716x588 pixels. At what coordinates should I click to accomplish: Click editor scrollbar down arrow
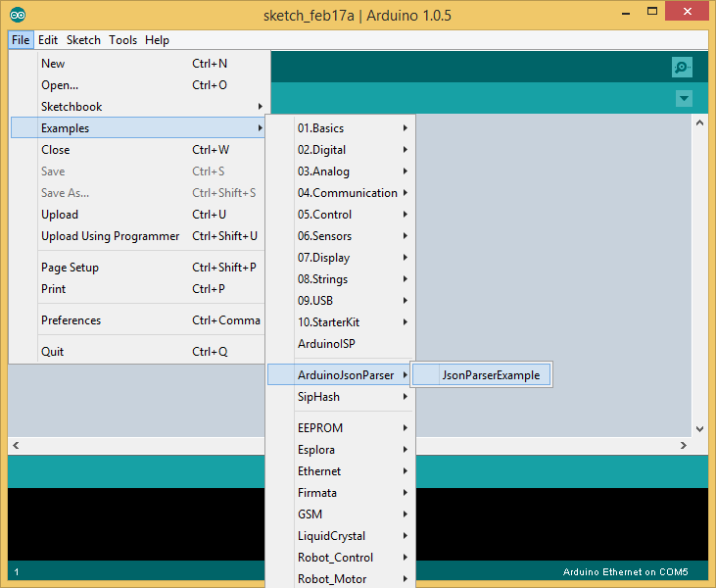[699, 428]
